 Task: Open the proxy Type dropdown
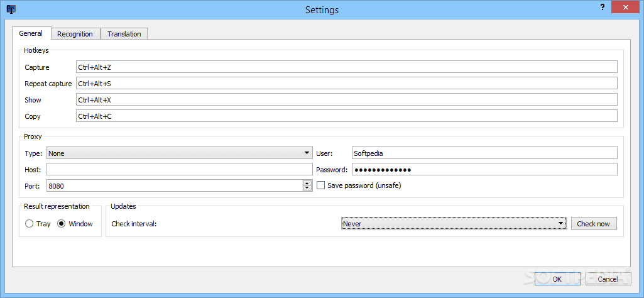179,153
